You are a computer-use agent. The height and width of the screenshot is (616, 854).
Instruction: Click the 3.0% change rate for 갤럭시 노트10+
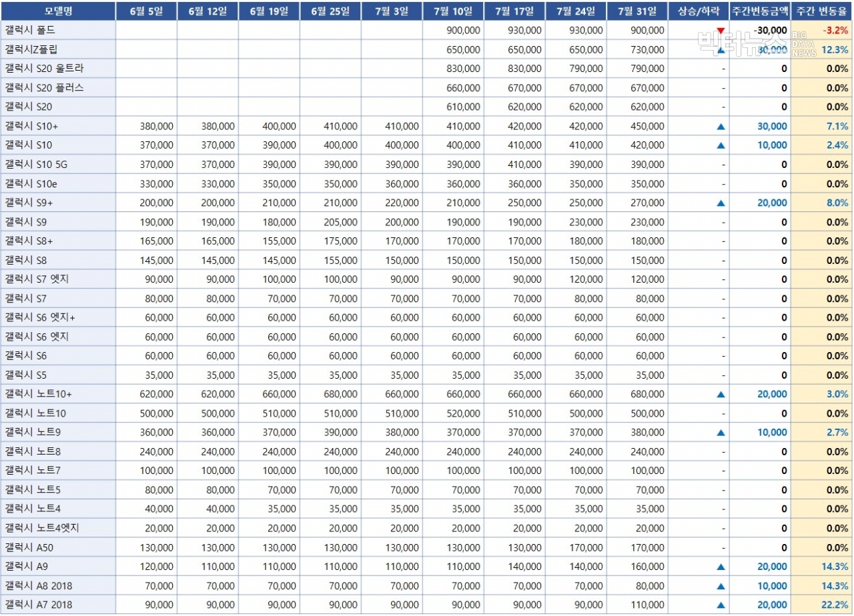pyautogui.click(x=837, y=394)
